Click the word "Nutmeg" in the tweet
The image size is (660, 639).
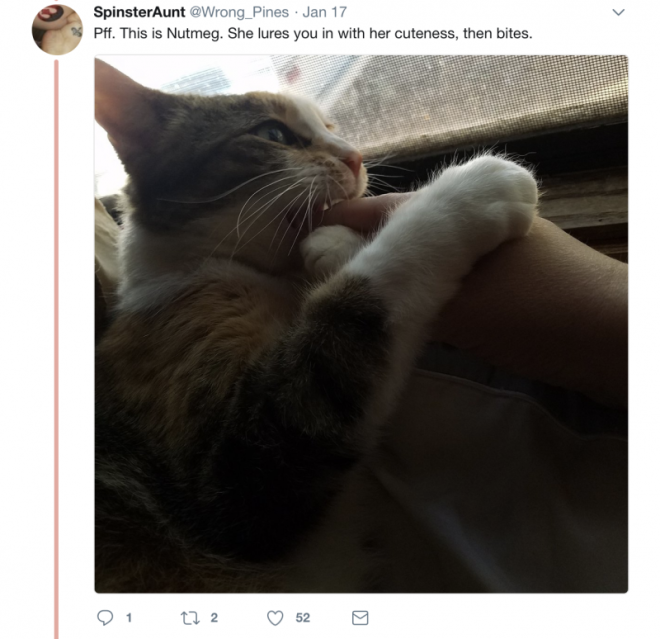(x=194, y=34)
